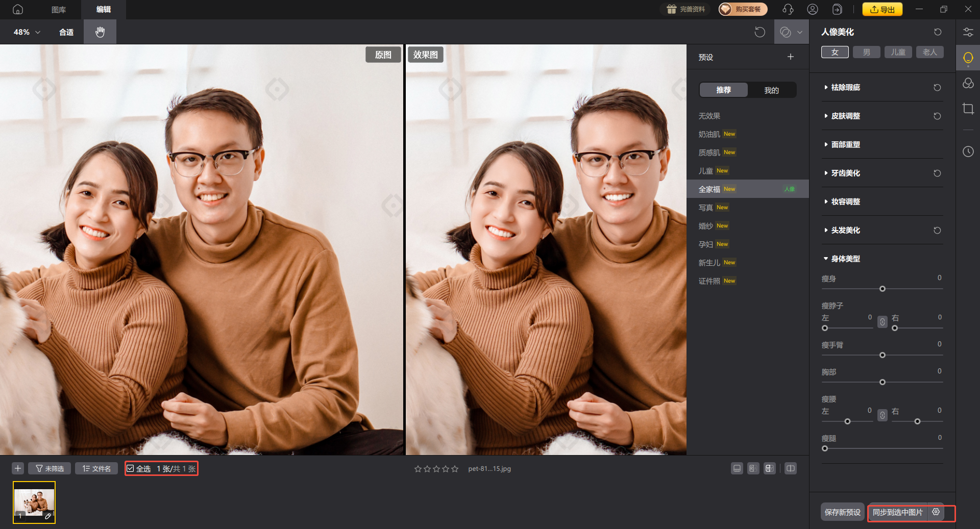This screenshot has height=529, width=980.
Task: Expand the 皮肤调整 section
Action: [845, 116]
